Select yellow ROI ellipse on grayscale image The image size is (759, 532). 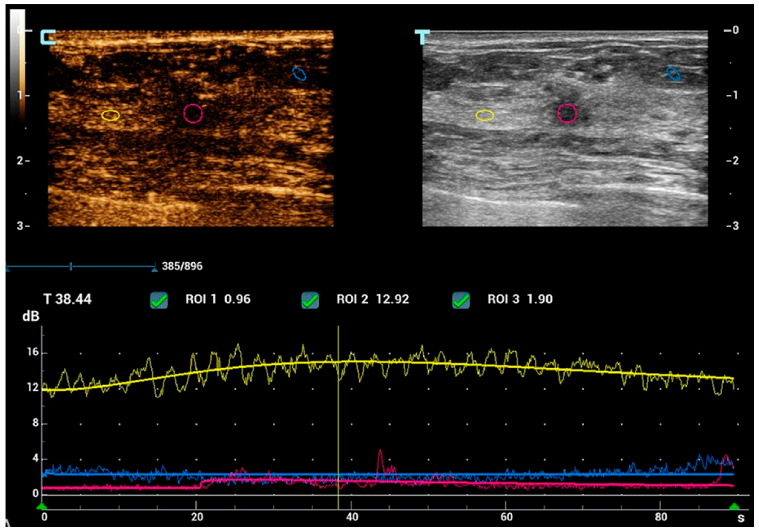pyautogui.click(x=485, y=115)
